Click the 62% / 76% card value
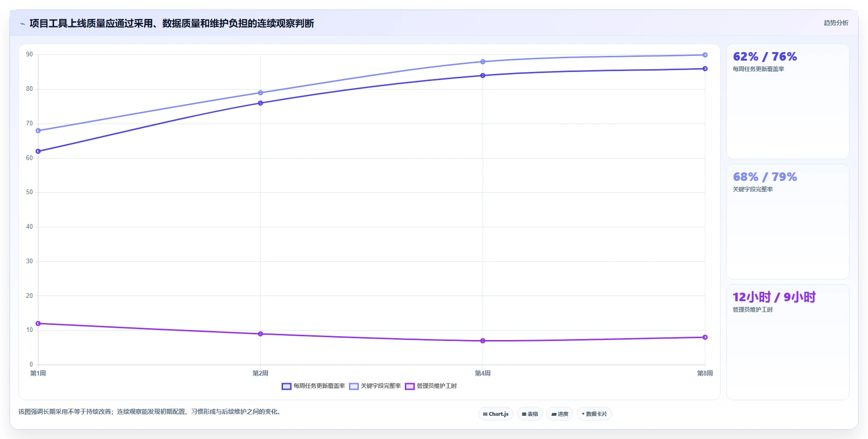 (x=765, y=57)
